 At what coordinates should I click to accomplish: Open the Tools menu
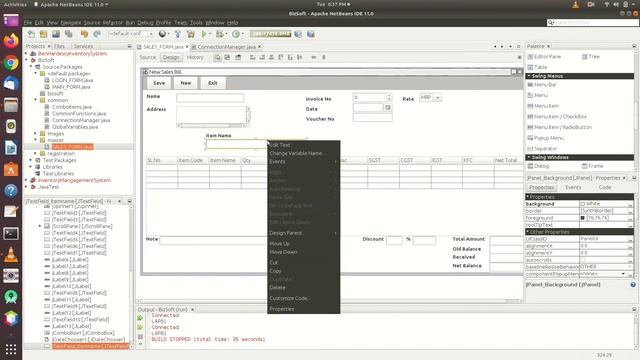pos(196,22)
